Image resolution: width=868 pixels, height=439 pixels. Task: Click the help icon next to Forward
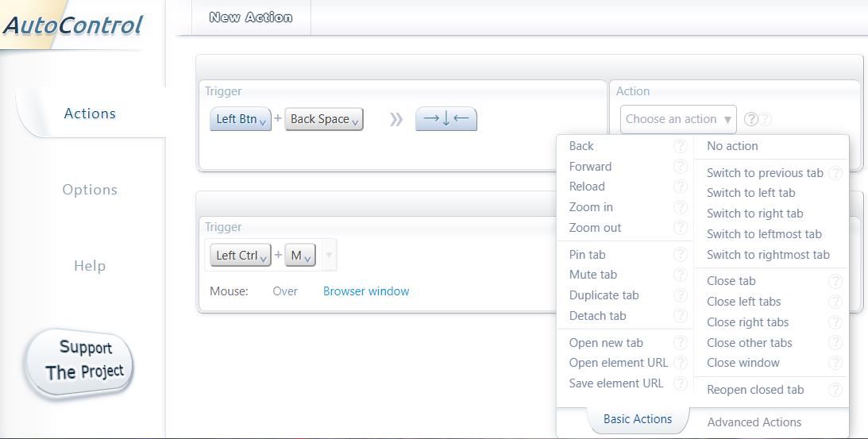(681, 167)
